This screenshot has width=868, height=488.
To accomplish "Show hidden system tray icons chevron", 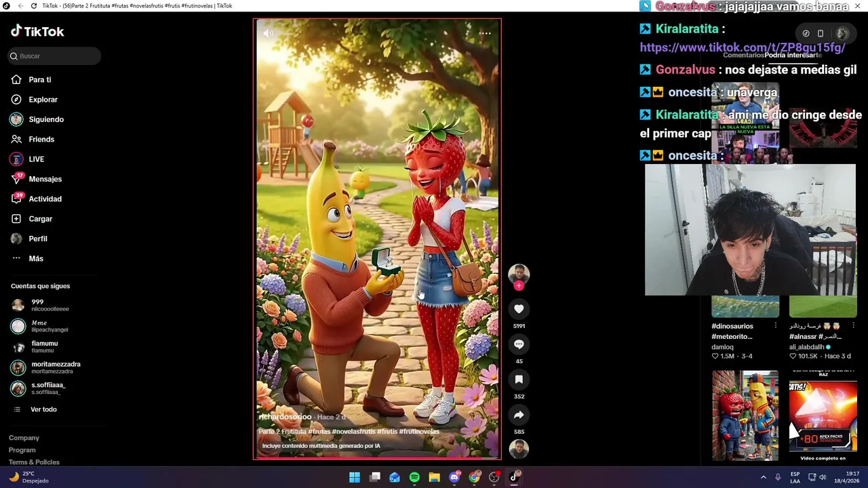I will point(764,477).
